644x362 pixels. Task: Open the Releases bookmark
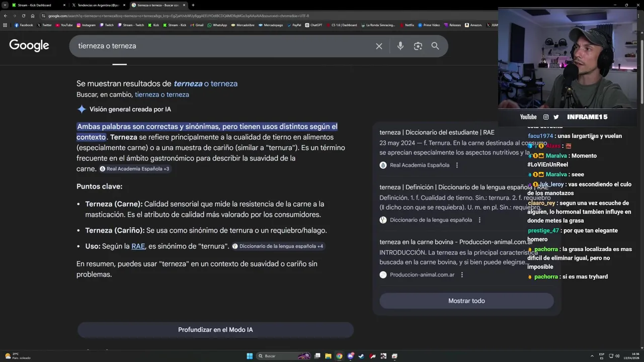452,25
